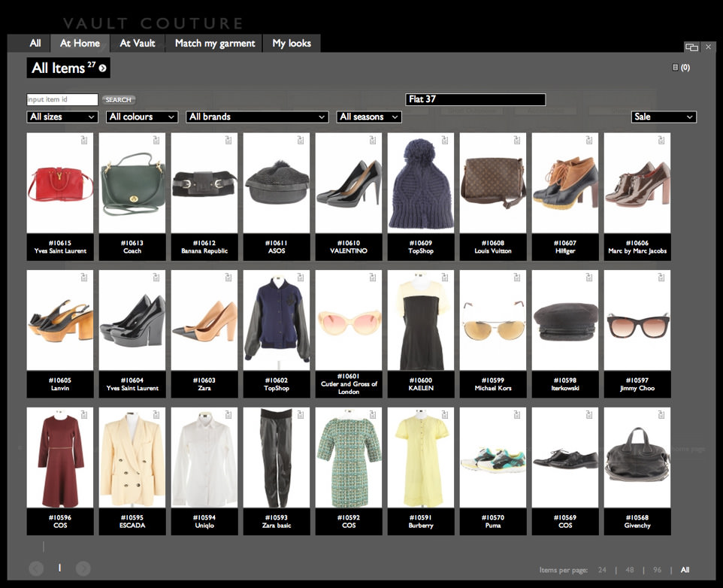Click list icon on TopShop #10609 beanie card

445,140
